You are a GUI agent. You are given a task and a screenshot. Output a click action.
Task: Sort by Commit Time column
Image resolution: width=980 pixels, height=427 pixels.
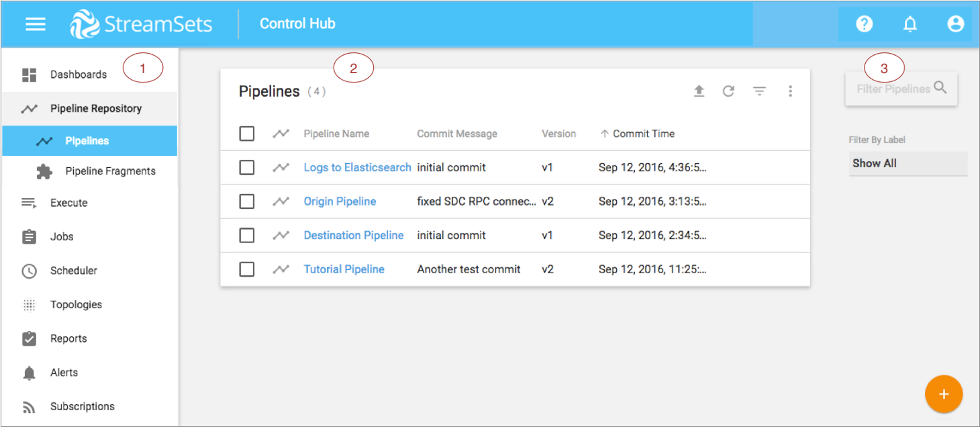click(x=643, y=134)
